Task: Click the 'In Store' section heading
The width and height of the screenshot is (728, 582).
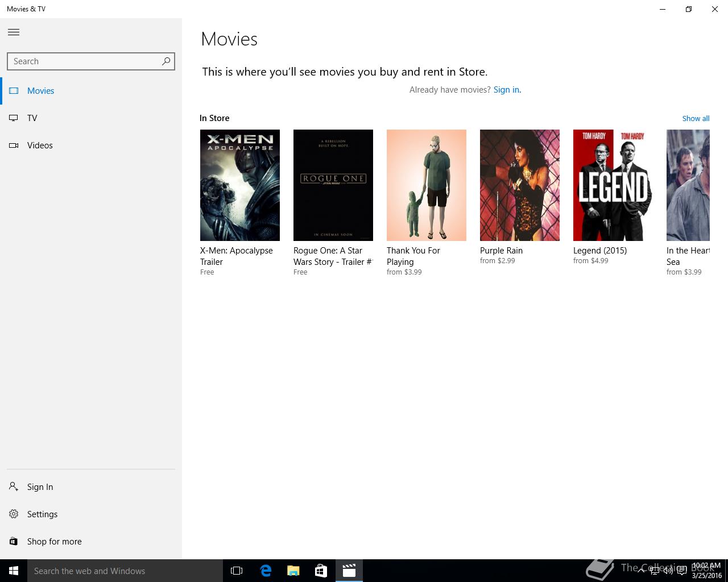Action: 214,118
